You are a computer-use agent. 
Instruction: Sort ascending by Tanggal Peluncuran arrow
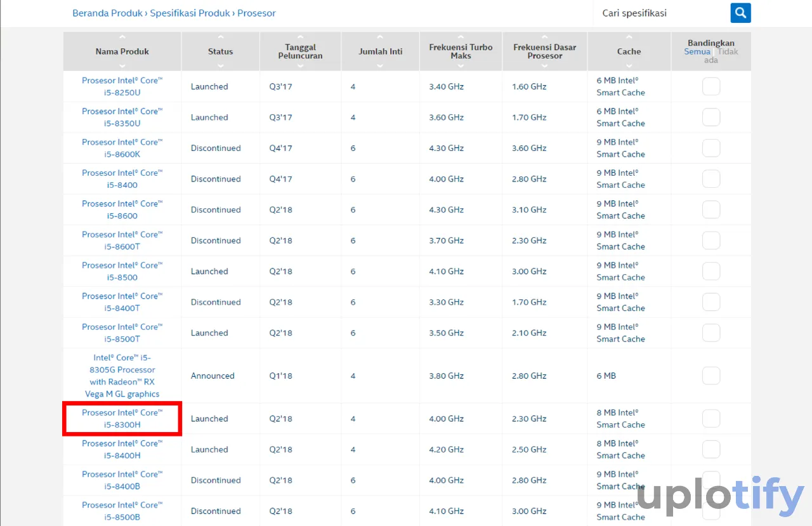(300, 37)
